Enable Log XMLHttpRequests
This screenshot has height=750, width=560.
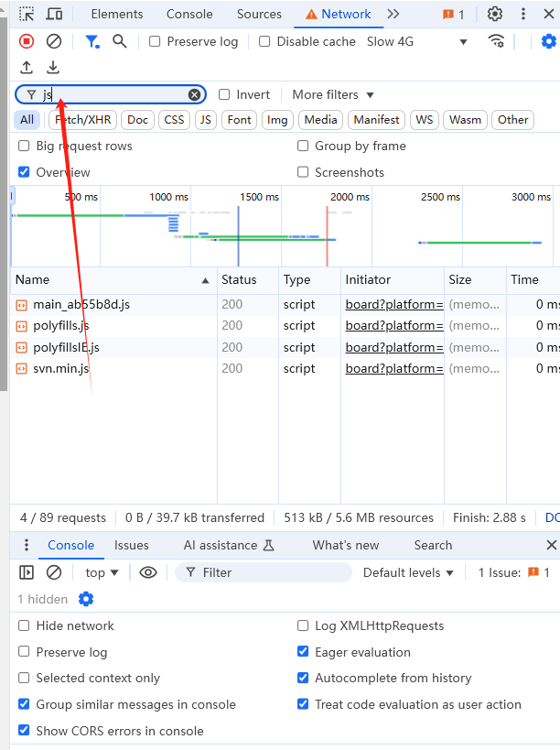303,625
